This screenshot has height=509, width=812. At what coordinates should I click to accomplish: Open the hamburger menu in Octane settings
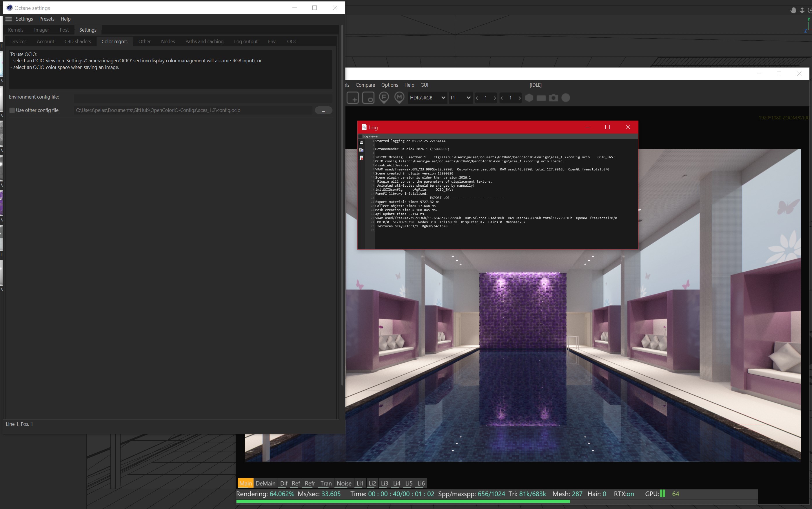(x=8, y=19)
